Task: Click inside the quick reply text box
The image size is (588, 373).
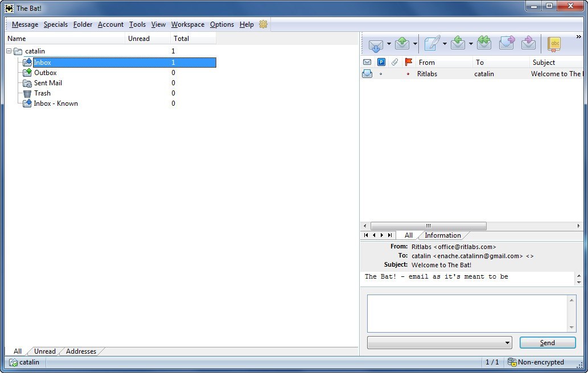Action: (467, 313)
